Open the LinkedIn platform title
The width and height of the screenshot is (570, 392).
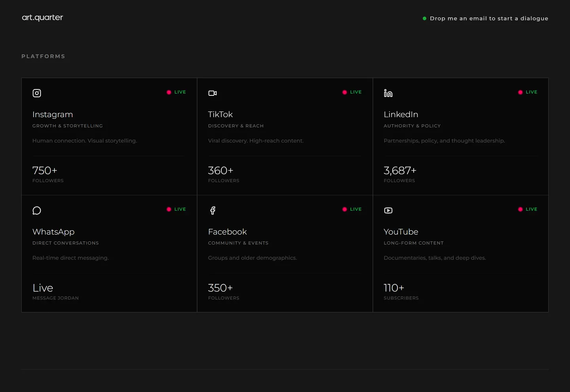click(401, 114)
